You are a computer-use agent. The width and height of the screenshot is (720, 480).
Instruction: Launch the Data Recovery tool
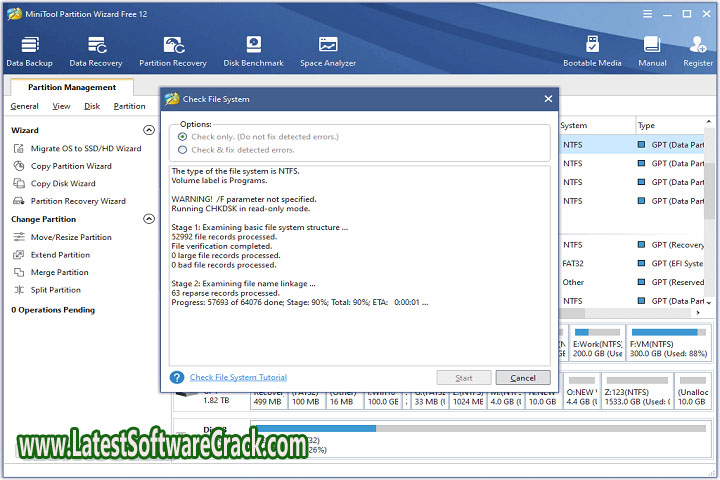point(97,50)
